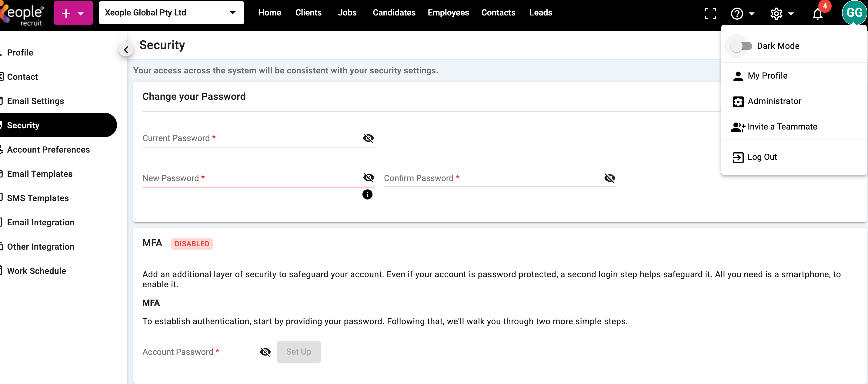Click the My Profile person icon

(738, 76)
